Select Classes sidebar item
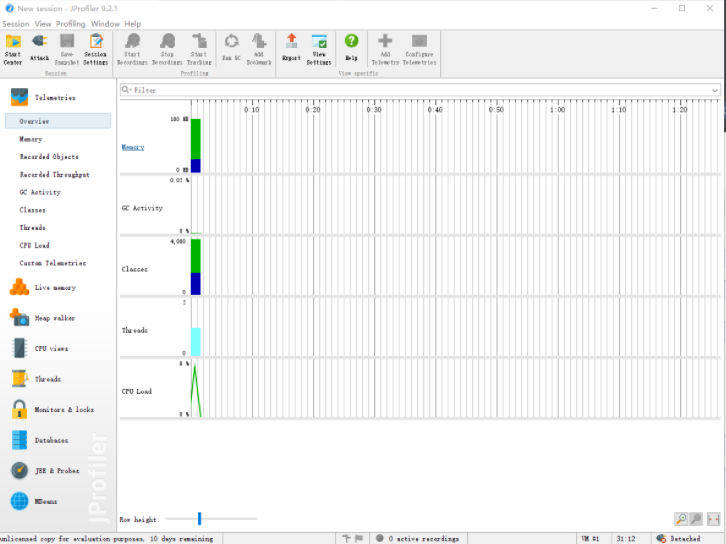726x544 pixels. coord(32,210)
